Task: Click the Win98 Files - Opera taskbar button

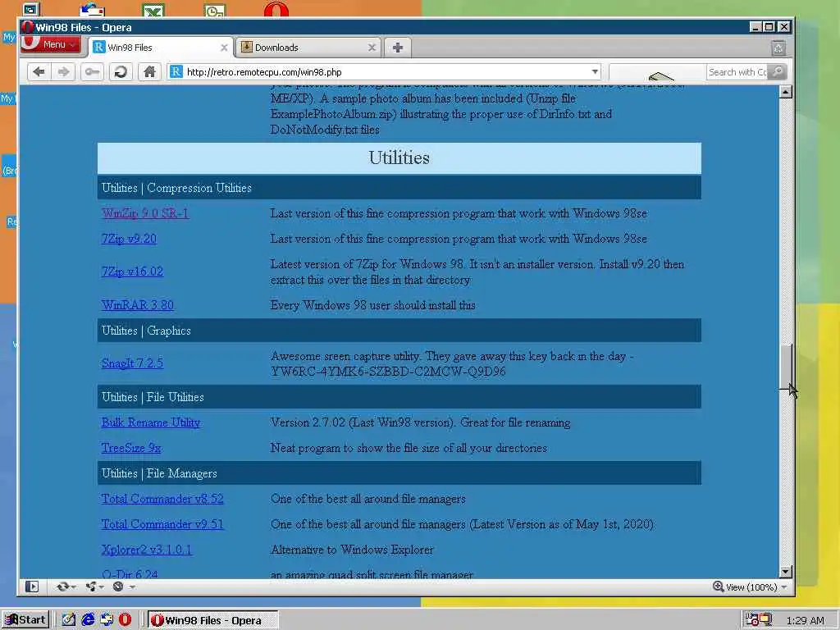Action: [x=212, y=620]
